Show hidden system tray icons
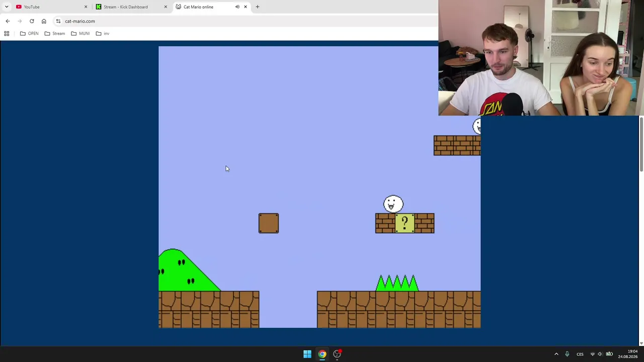 tap(556, 354)
